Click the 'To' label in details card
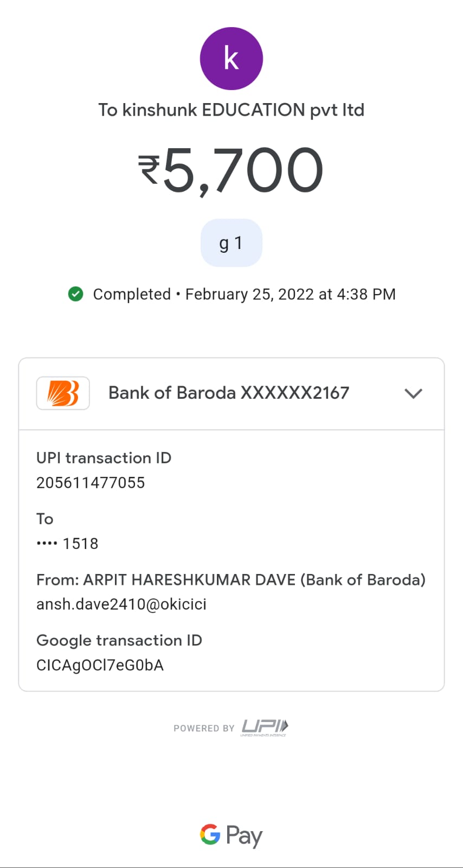 pos(45,519)
